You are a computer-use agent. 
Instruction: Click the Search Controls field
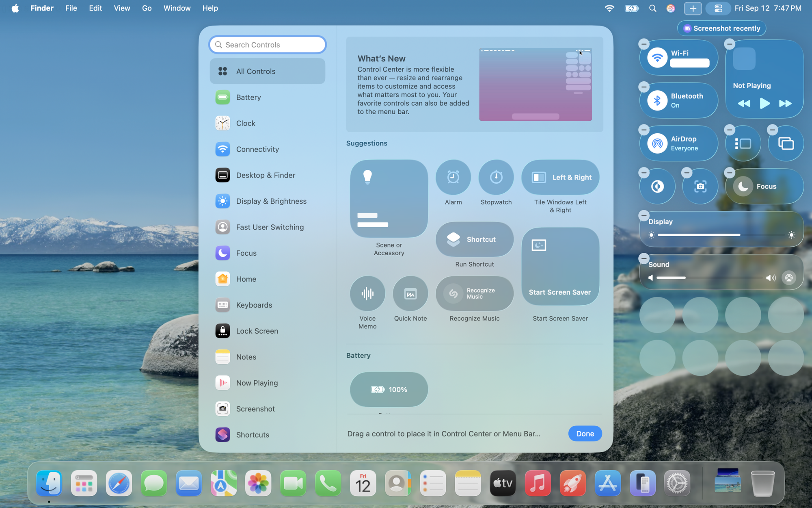268,45
